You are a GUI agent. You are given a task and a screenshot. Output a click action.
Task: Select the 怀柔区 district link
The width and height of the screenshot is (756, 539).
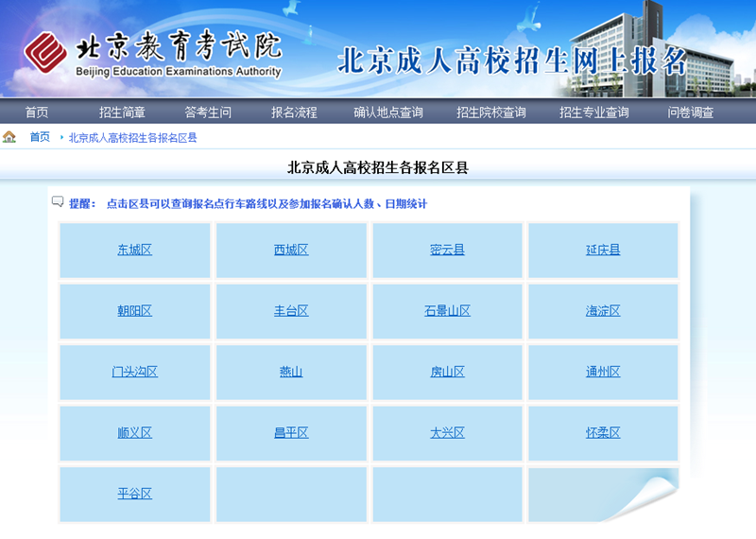pos(603,433)
